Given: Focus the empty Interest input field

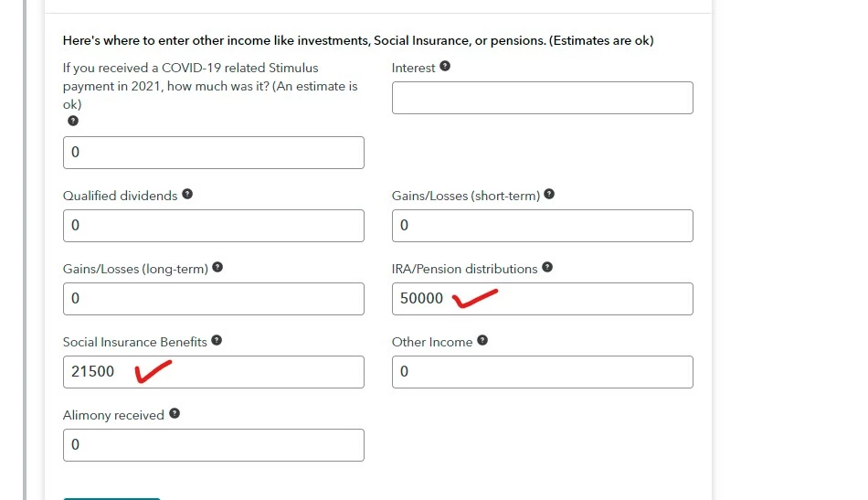Looking at the screenshot, I should (x=543, y=98).
